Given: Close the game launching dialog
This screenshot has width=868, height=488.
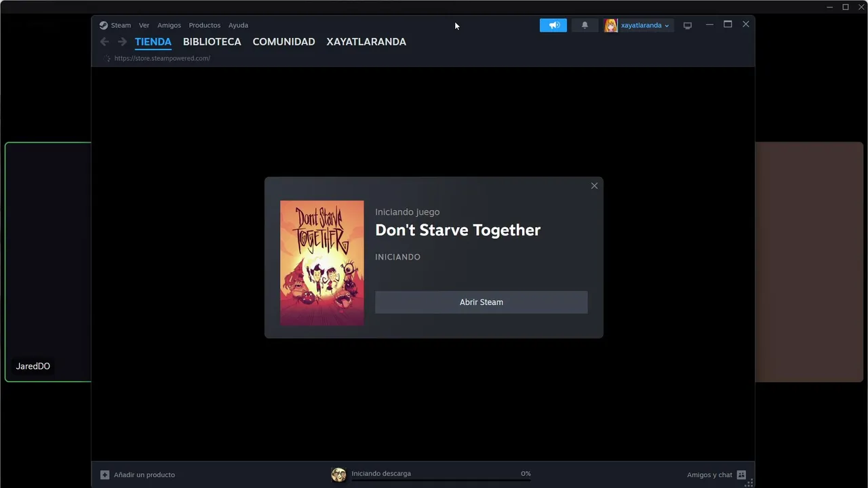Looking at the screenshot, I should tap(594, 186).
